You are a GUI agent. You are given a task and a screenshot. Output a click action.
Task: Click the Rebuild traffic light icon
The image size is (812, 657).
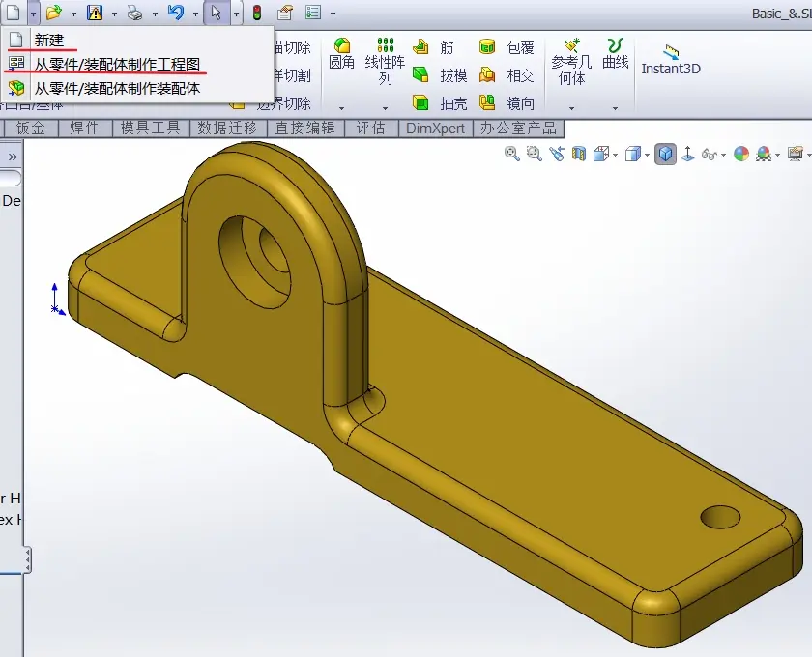pos(257,13)
